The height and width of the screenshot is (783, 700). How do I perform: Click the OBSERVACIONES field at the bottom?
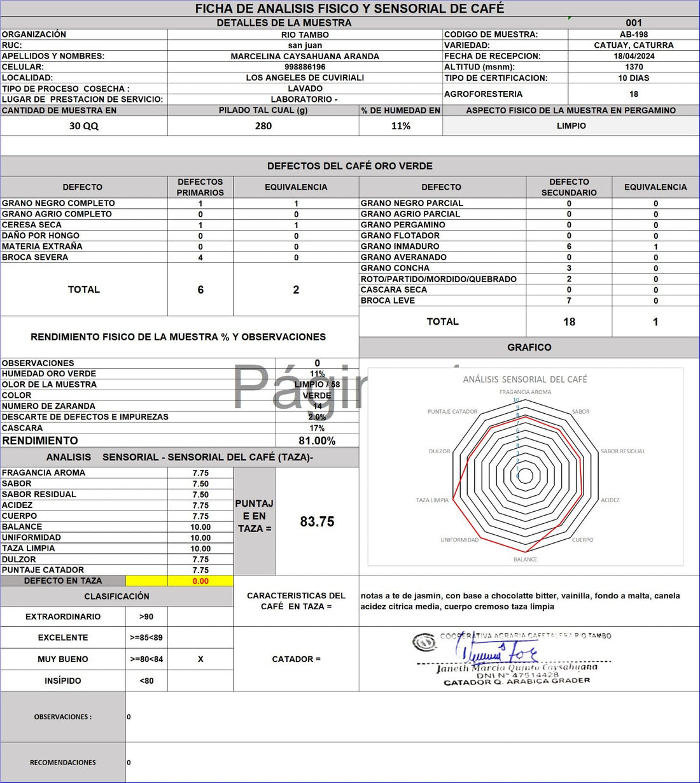[411, 717]
